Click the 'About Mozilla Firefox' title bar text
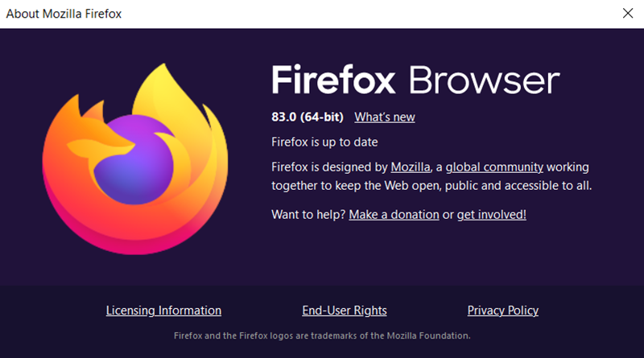Screen dimensions: 644x358 click(x=64, y=14)
